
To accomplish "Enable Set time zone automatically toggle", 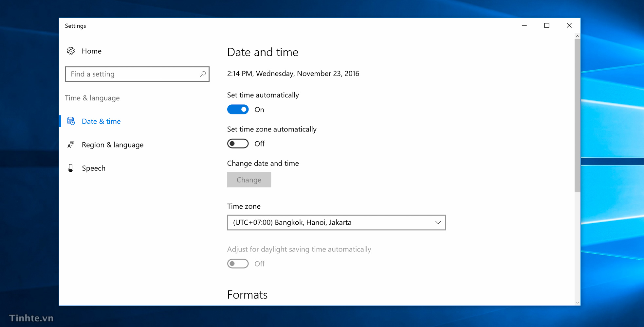I will [x=238, y=144].
